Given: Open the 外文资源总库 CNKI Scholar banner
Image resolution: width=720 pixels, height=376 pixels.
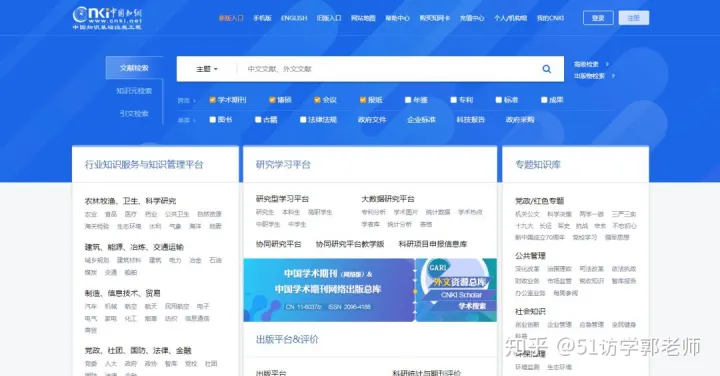Looking at the screenshot, I should click(456, 290).
